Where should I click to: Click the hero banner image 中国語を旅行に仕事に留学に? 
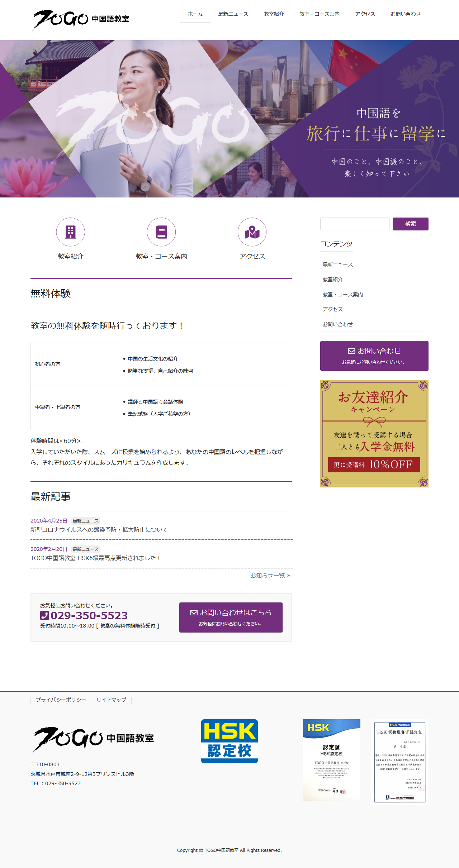229,119
